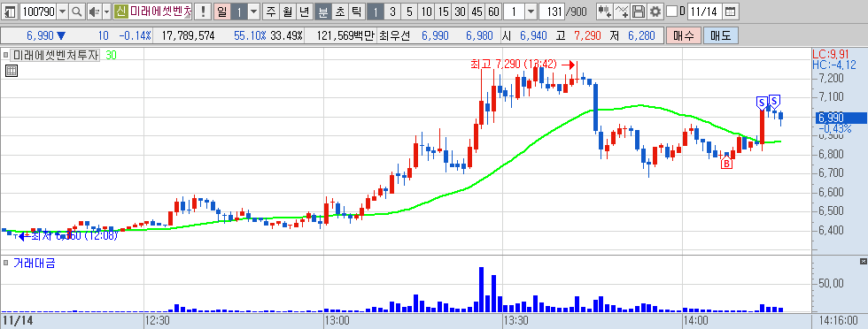Click the data table grid icon on chart
The height and width of the screenshot is (329, 868).
pos(11,70)
